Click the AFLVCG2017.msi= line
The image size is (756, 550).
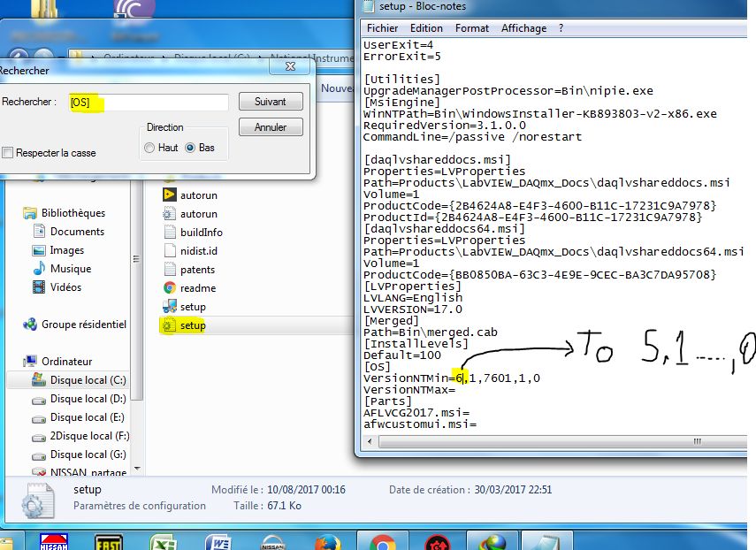coord(416,413)
